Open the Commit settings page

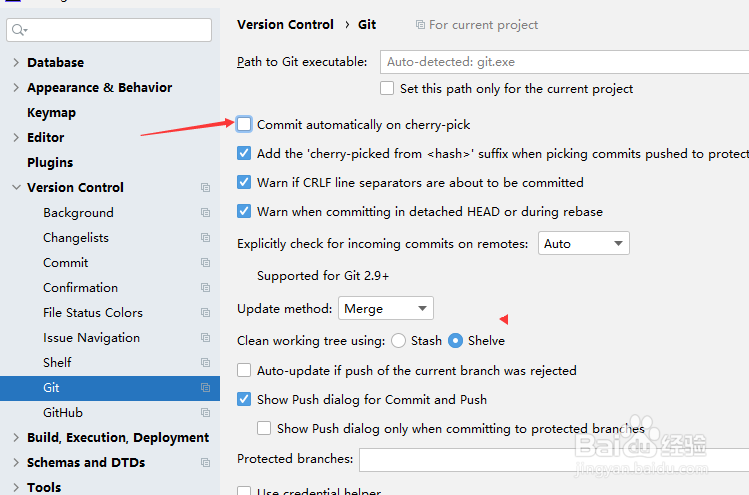coord(66,263)
